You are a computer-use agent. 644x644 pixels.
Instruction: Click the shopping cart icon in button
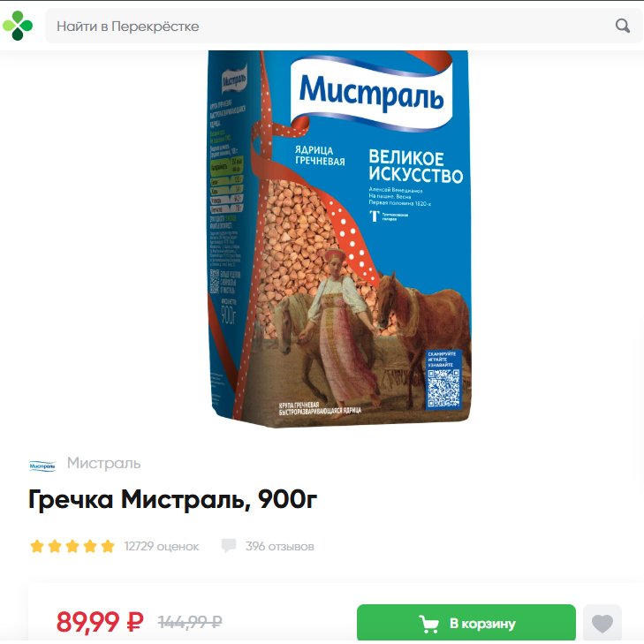[x=428, y=624]
